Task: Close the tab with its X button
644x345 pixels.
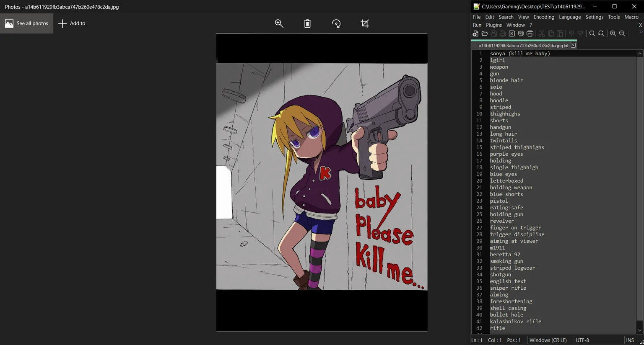Action: click(573, 45)
